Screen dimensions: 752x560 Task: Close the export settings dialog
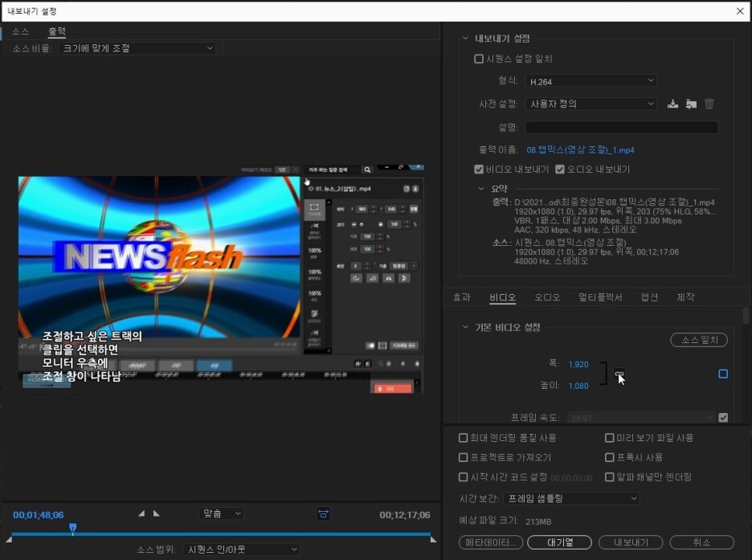click(740, 11)
